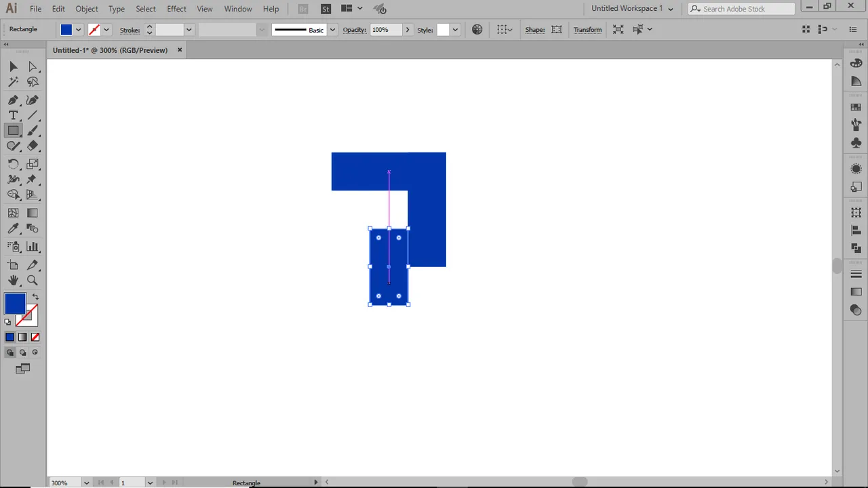The image size is (868, 488).
Task: Select the Rotate tool
Action: click(14, 164)
